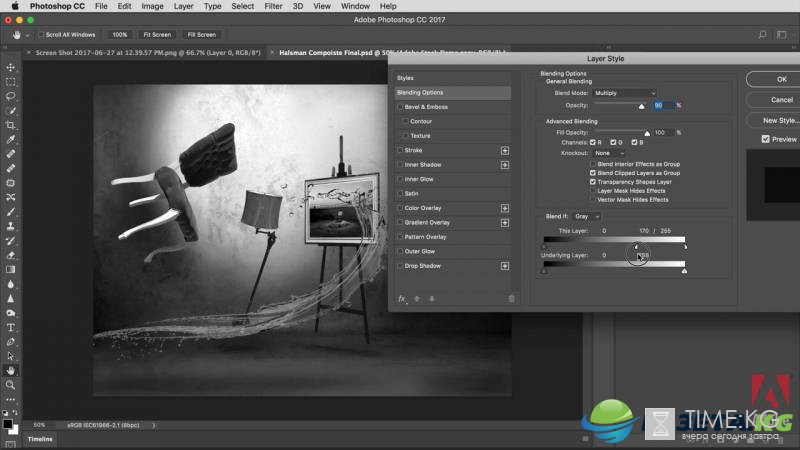
Task: Click the Fill Opacity slider handle
Action: click(647, 133)
